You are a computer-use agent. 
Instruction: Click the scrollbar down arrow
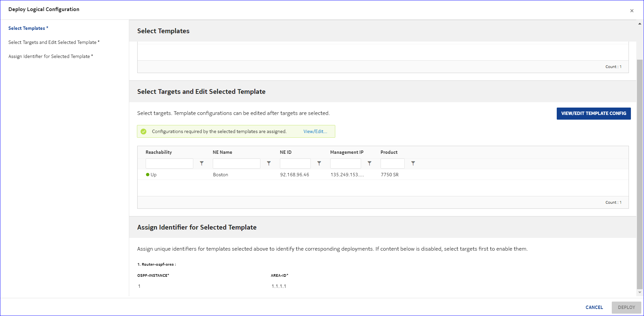click(640, 293)
